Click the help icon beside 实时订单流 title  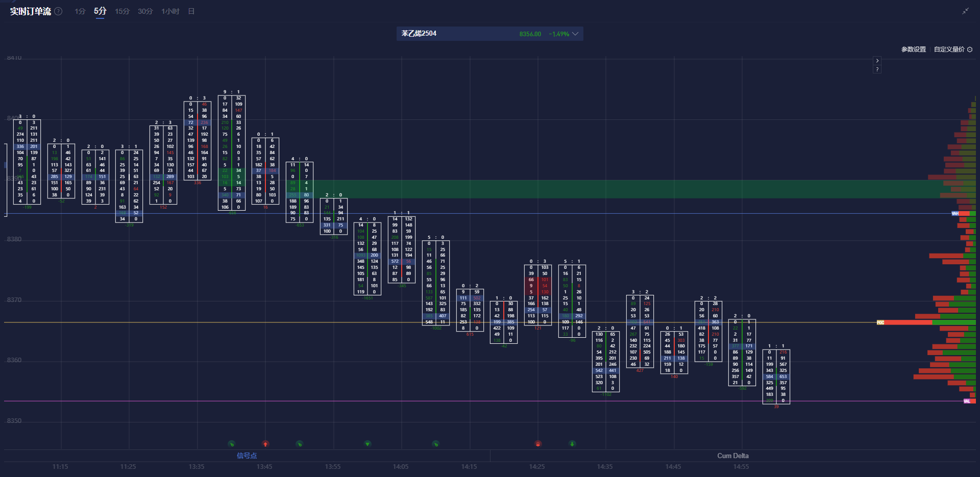59,11
